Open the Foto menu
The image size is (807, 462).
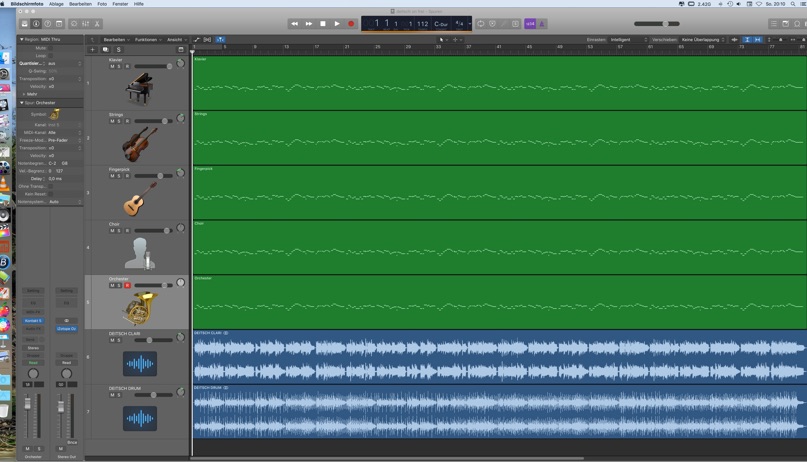[x=102, y=4]
